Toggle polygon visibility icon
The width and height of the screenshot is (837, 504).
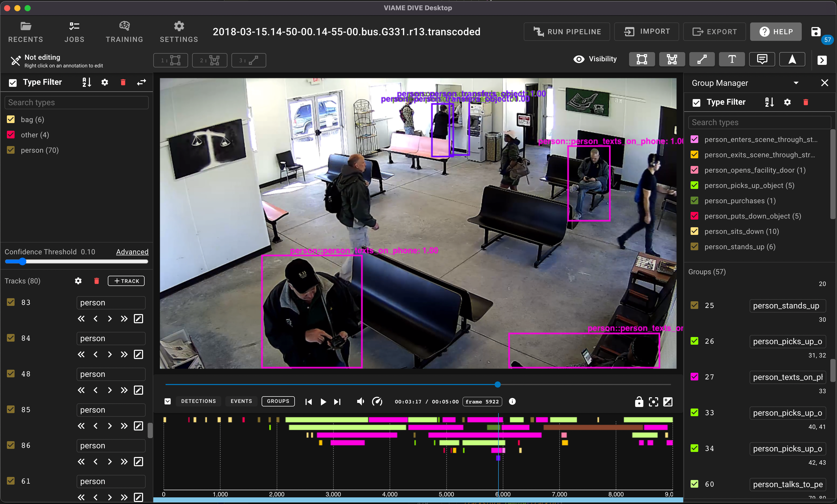tap(672, 59)
